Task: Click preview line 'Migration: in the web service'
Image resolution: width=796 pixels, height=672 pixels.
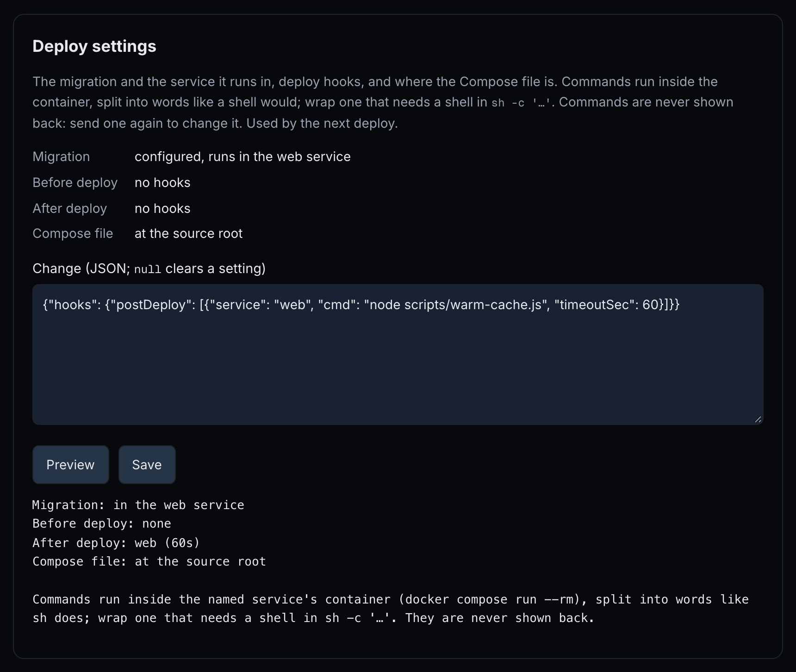Action: 138,505
